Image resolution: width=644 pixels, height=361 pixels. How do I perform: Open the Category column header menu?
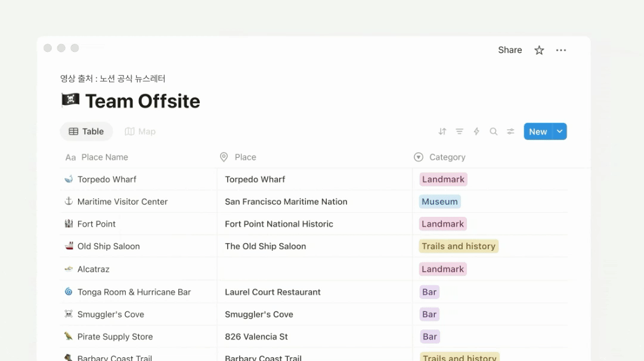[x=447, y=157]
